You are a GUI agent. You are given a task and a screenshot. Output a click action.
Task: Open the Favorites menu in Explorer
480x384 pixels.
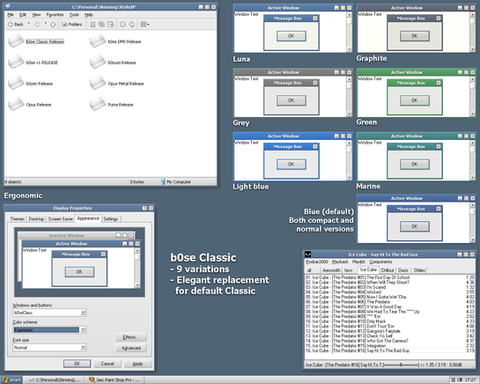click(55, 15)
